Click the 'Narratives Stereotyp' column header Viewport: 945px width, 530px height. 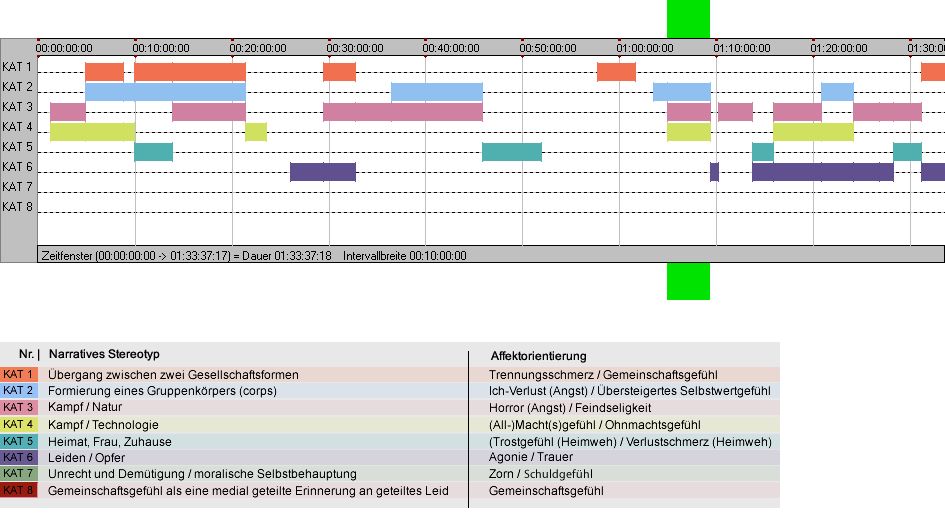coord(104,354)
